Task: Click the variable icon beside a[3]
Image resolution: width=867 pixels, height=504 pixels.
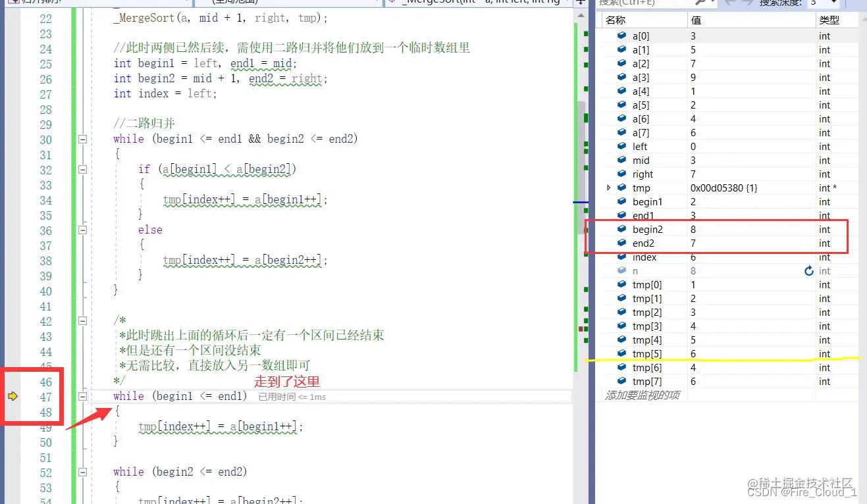Action: (621, 77)
